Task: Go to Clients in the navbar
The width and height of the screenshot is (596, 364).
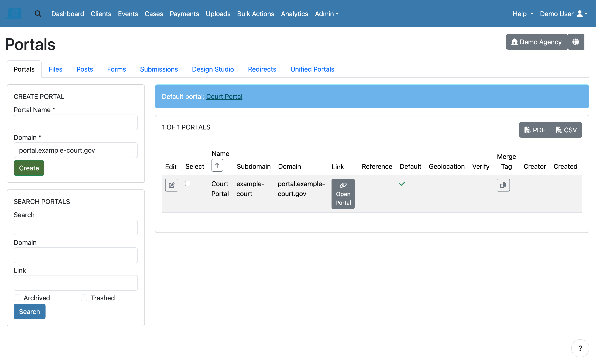Action: click(101, 14)
